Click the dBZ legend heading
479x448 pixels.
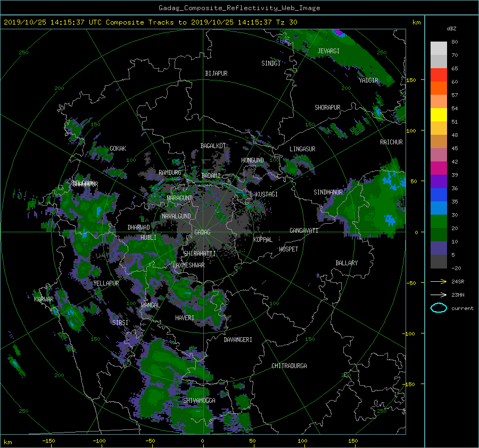point(451,28)
